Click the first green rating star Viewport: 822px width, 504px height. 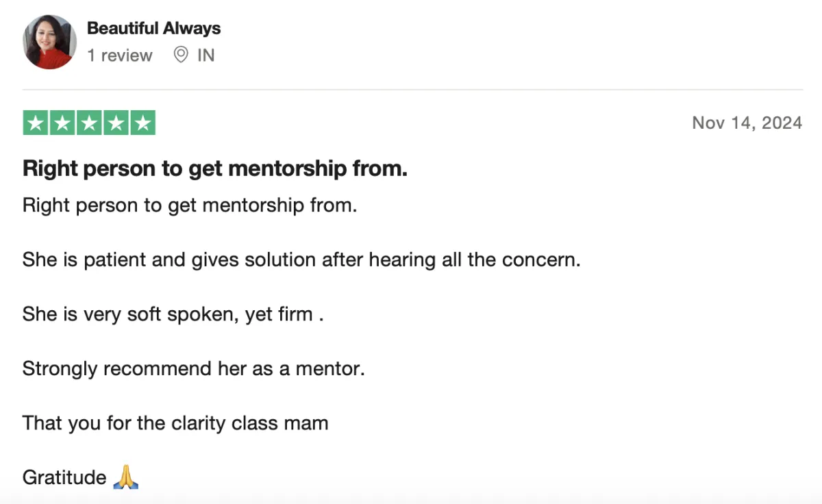tap(36, 123)
